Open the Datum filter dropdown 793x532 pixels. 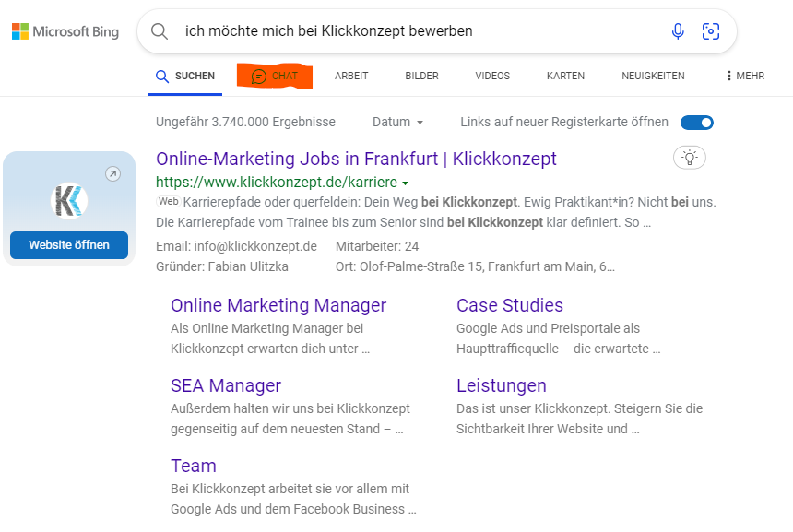(x=397, y=122)
